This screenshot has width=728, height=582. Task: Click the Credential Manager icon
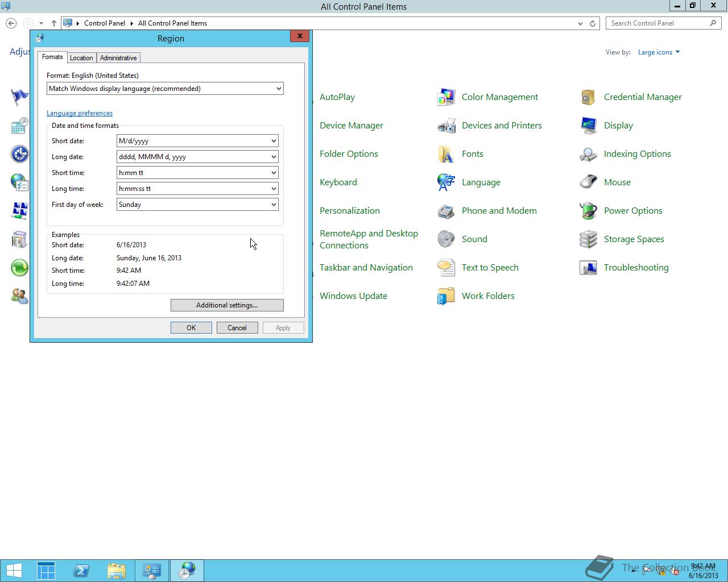click(588, 97)
